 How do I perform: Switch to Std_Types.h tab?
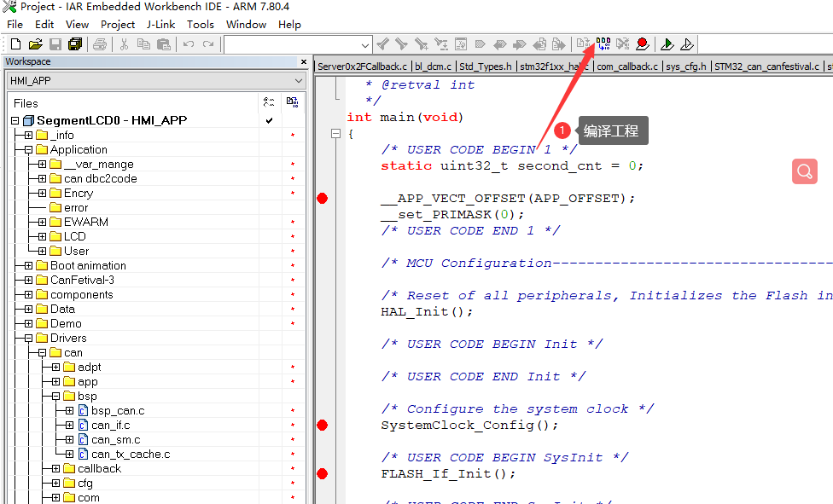coord(485,67)
